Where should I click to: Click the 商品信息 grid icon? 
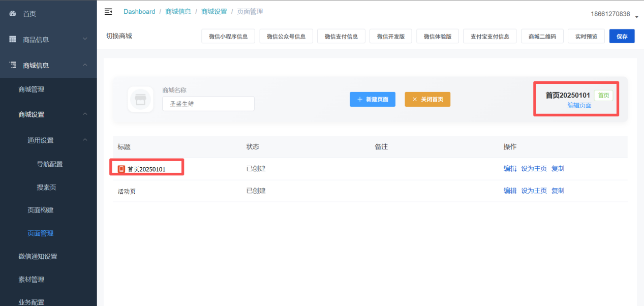[13, 39]
